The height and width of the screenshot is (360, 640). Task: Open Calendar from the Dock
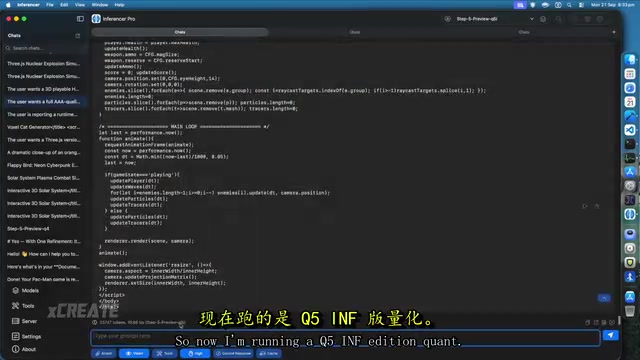point(630,102)
